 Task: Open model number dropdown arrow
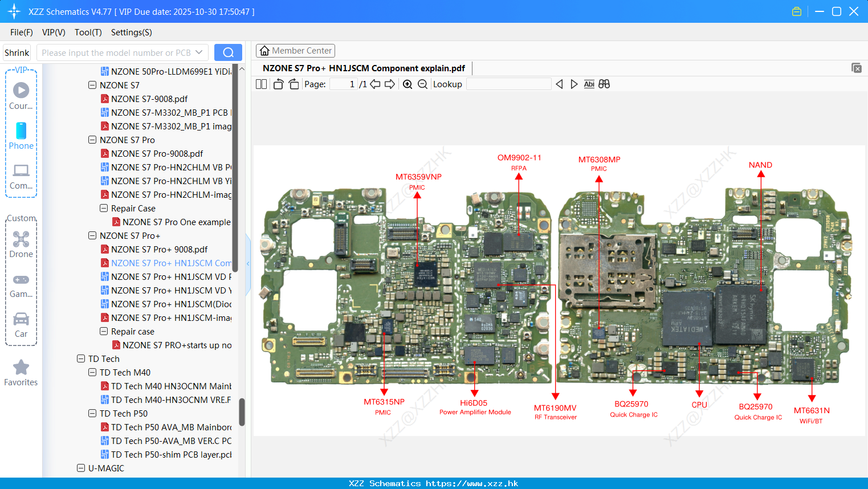[x=199, y=52]
